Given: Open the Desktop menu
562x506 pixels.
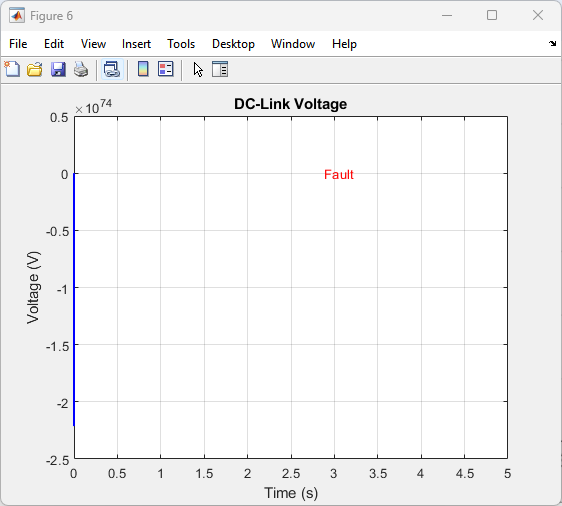Looking at the screenshot, I should (233, 44).
